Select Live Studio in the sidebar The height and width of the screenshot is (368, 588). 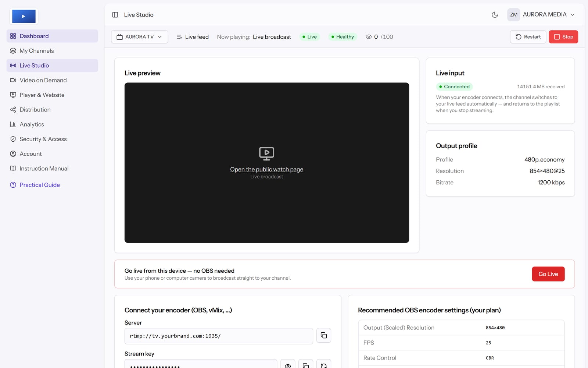pyautogui.click(x=52, y=66)
